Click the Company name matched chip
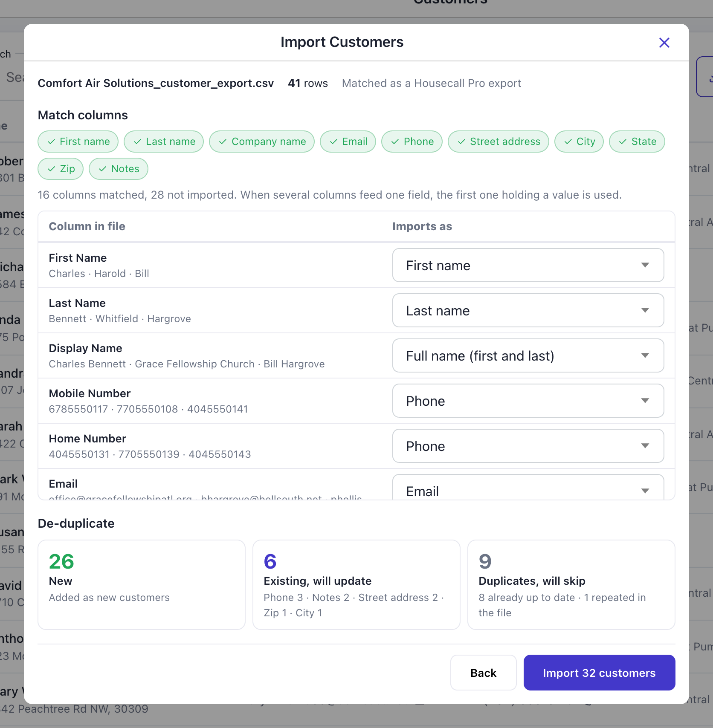This screenshot has width=713, height=728. click(262, 142)
